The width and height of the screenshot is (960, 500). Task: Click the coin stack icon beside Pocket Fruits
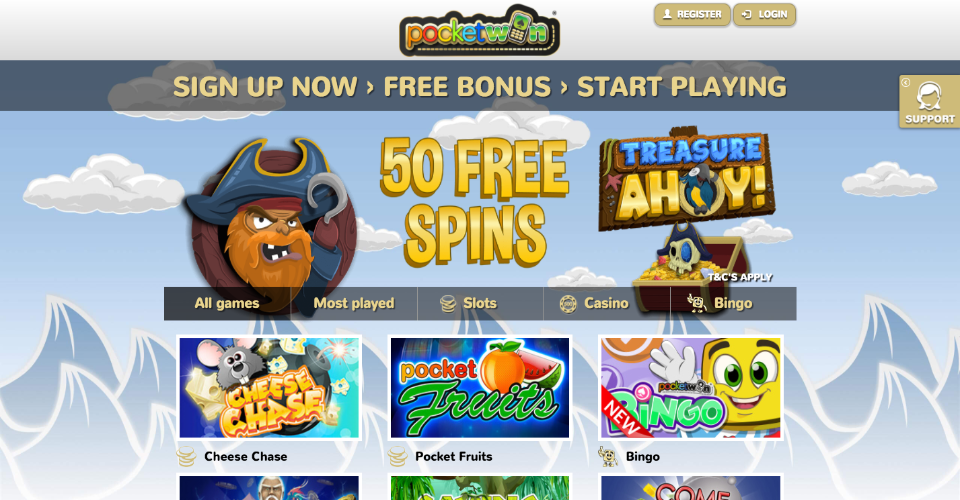[397, 457]
